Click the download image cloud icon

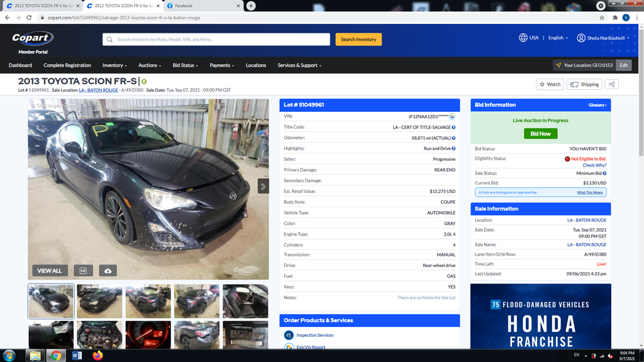click(x=108, y=270)
